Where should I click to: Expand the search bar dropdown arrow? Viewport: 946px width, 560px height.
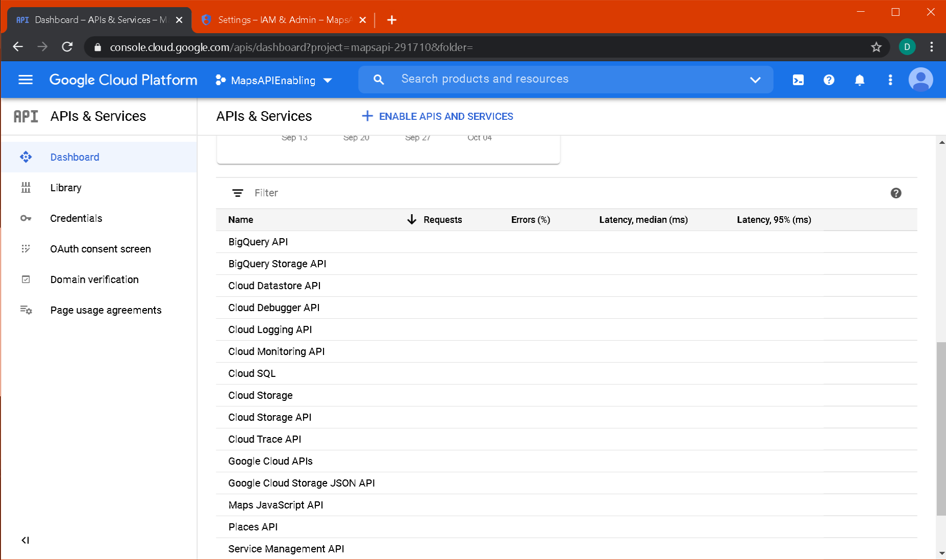click(755, 80)
